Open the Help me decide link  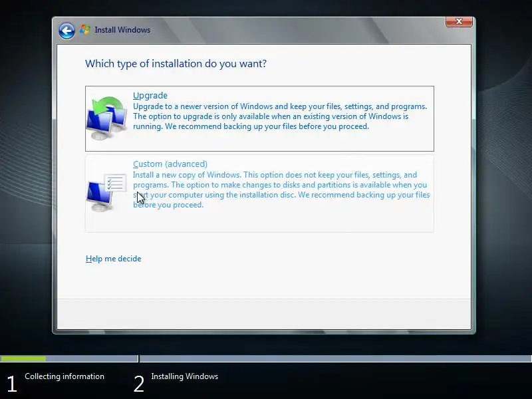pyautogui.click(x=113, y=259)
